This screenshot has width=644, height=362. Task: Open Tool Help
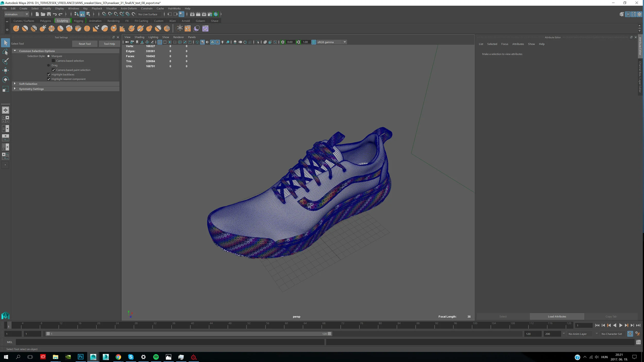click(x=109, y=44)
